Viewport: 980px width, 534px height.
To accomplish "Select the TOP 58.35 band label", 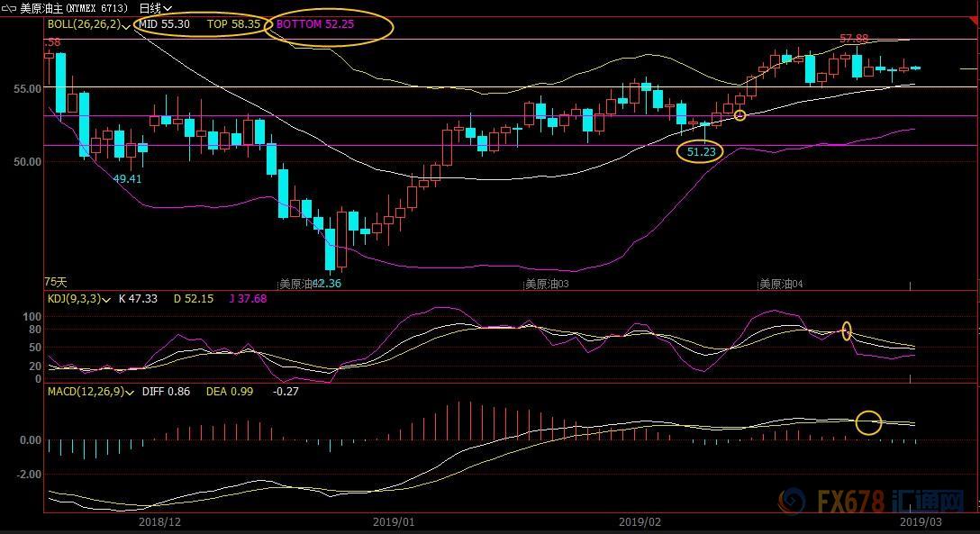I will [233, 24].
